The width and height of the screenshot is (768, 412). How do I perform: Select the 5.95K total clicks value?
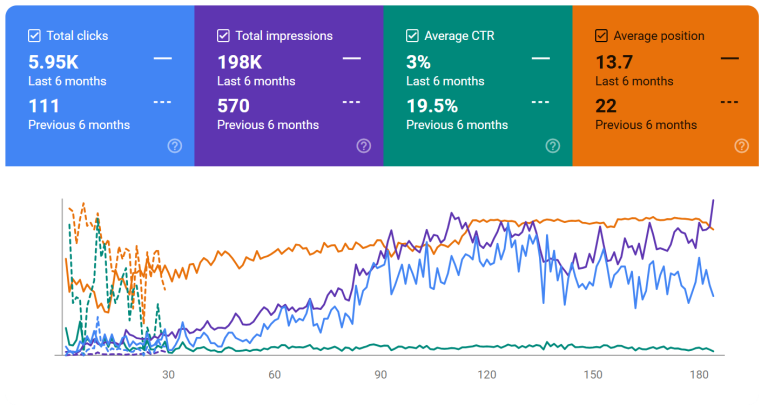(53, 62)
